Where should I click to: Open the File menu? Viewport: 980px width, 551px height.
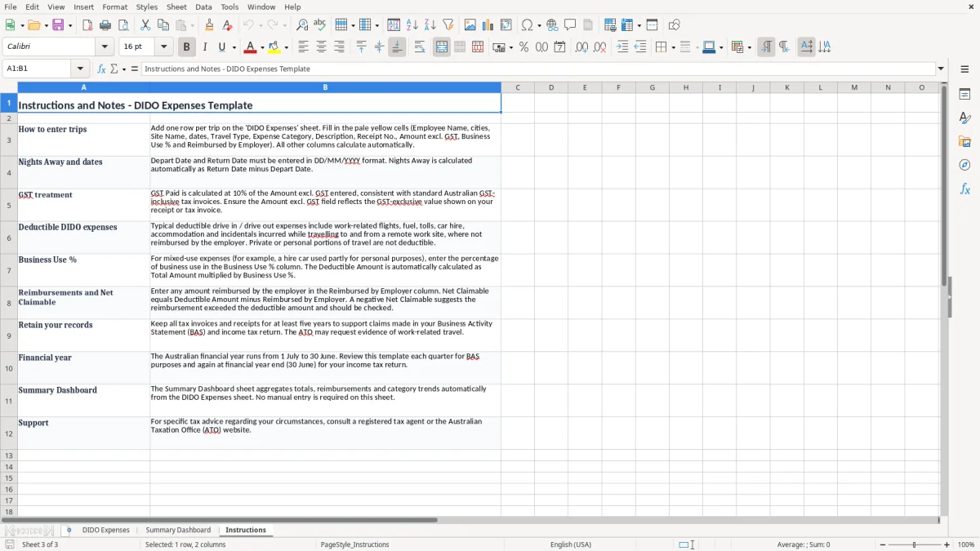point(11,7)
